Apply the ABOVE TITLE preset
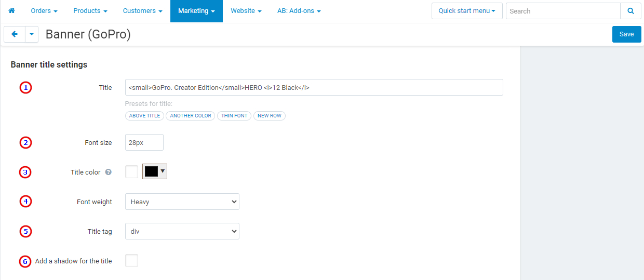Screen dimensions: 644x280 coord(144,116)
